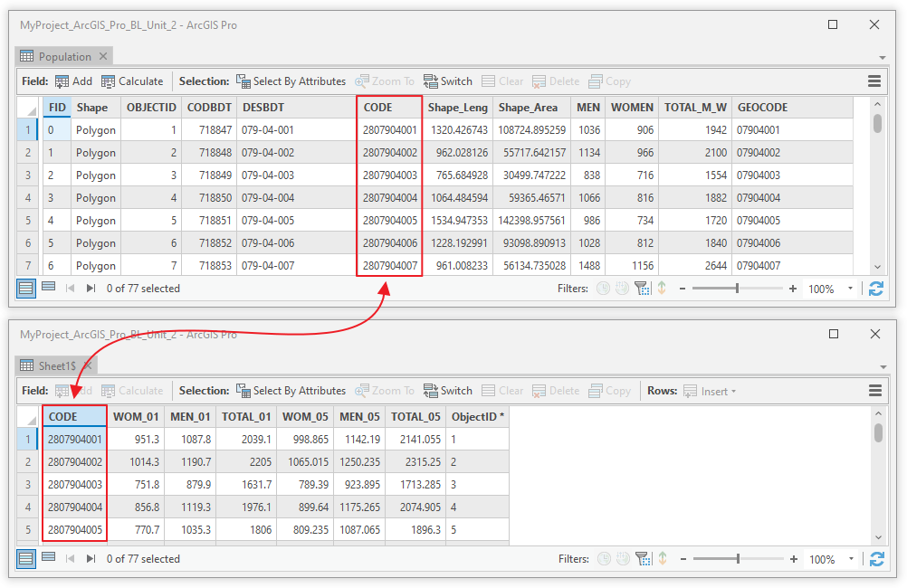Add a field in the Population table
The height and width of the screenshot is (588, 907).
(73, 81)
